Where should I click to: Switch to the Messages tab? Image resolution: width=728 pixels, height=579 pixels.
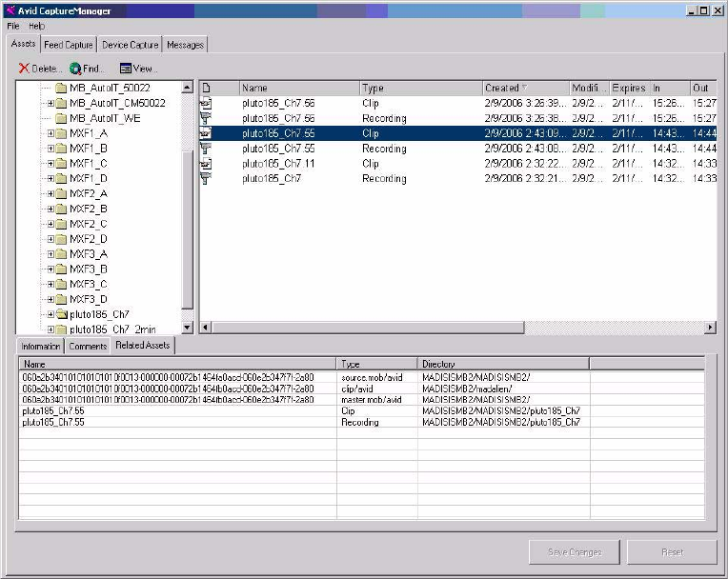point(185,45)
